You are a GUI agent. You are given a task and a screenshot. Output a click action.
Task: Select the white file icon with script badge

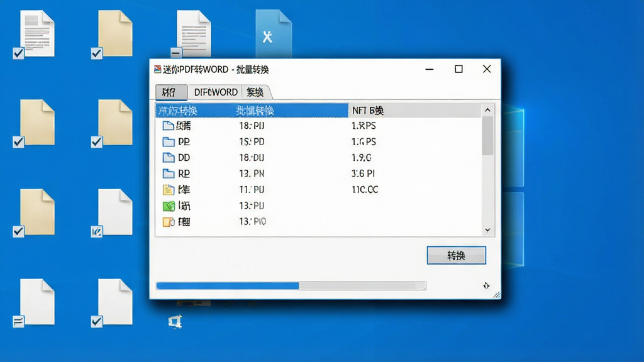[115, 212]
